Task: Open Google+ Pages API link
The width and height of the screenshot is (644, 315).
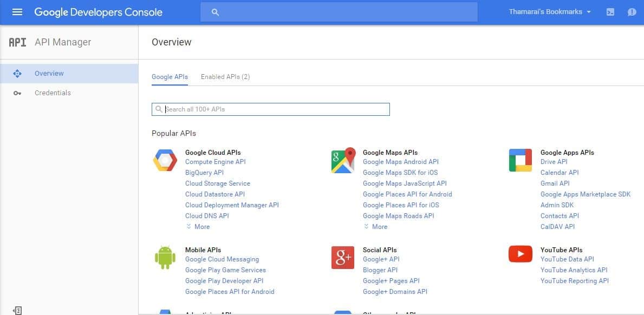Action: pos(392,281)
